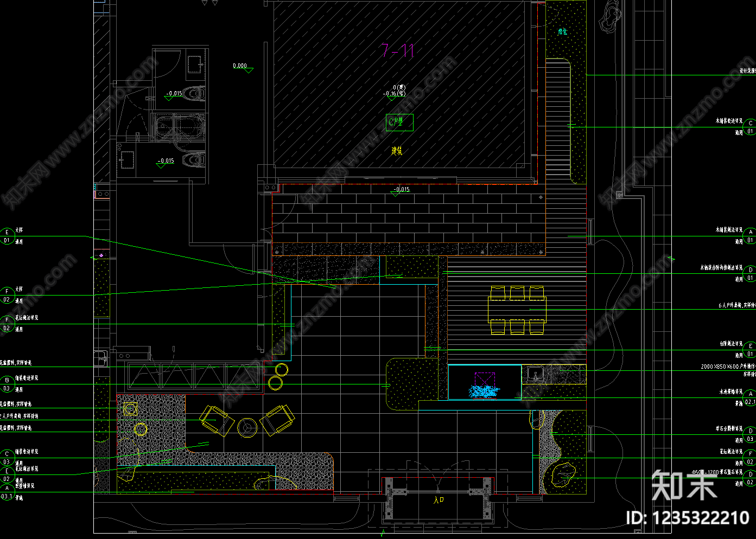Click the "0.000" elevation value
The width and height of the screenshot is (756, 539).
[x=240, y=66]
